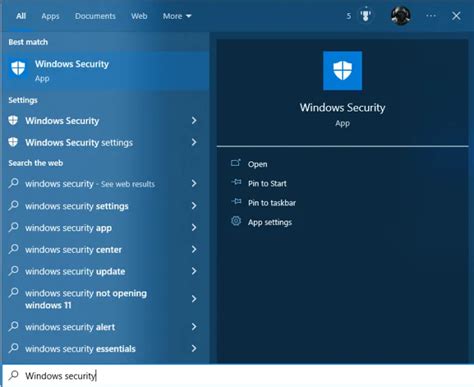474x387 pixels.
Task: Click magnifier icon in the search box
Action: click(x=14, y=375)
